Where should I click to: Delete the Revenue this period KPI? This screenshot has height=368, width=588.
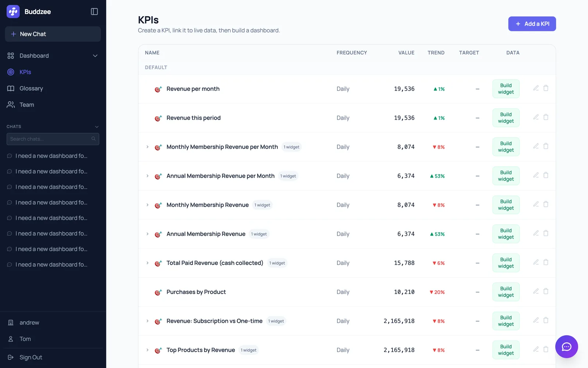point(546,117)
